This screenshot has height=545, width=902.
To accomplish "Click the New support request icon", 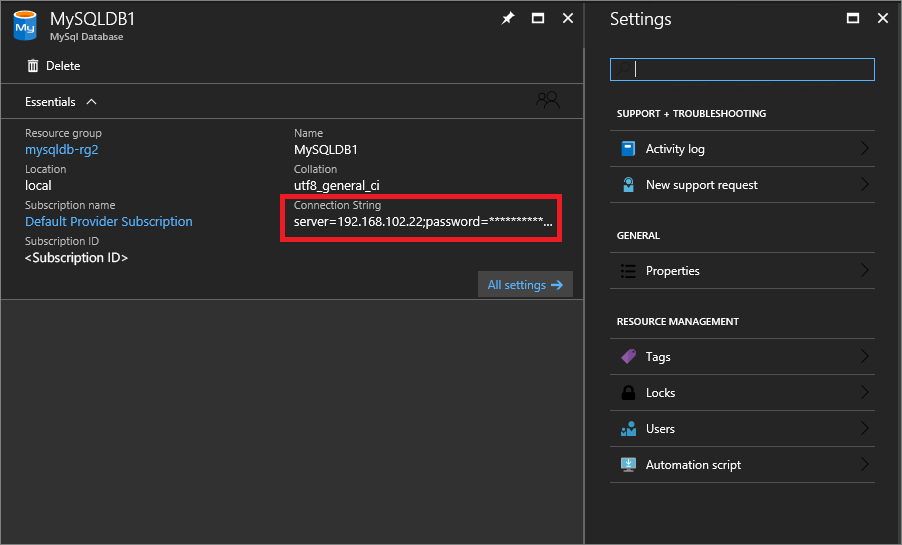I will pyautogui.click(x=628, y=185).
